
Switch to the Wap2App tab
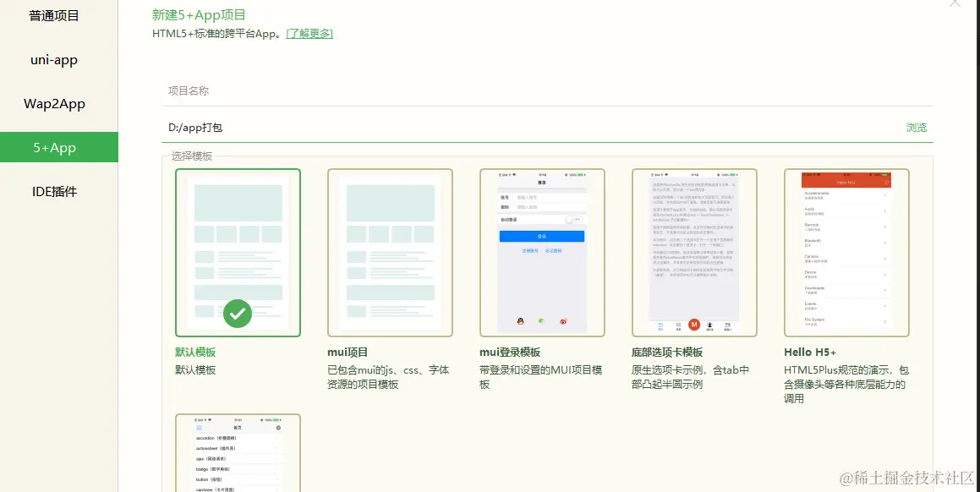52,103
